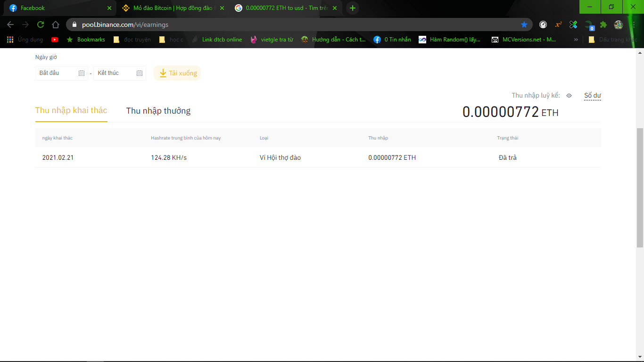Go forward to the next page
The image size is (644, 362).
tap(25, 25)
